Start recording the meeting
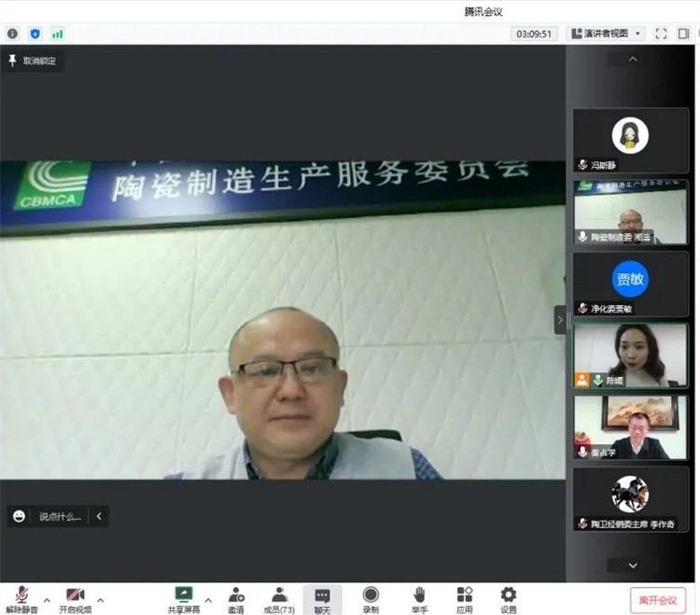Viewport: 700px width, 615px height. coord(371,600)
